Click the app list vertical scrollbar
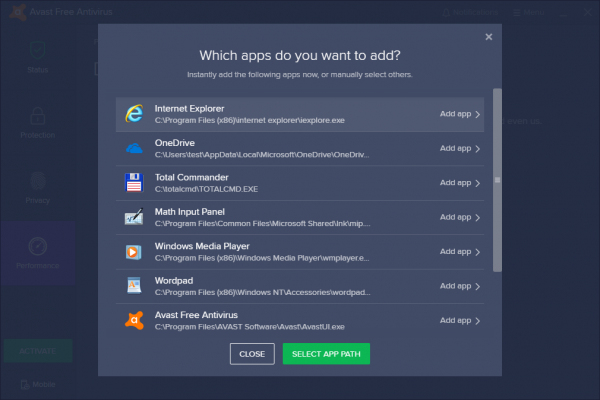Image resolution: width=600 pixels, height=400 pixels. (497, 180)
